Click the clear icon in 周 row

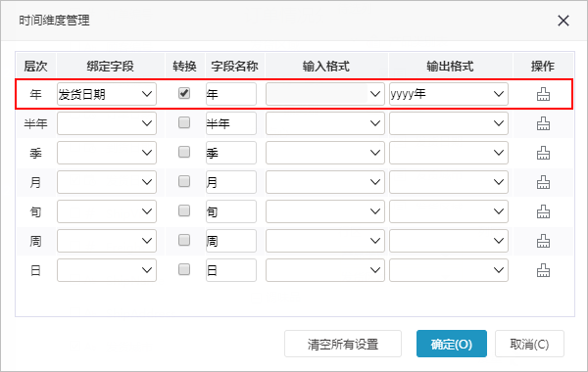pos(543,241)
